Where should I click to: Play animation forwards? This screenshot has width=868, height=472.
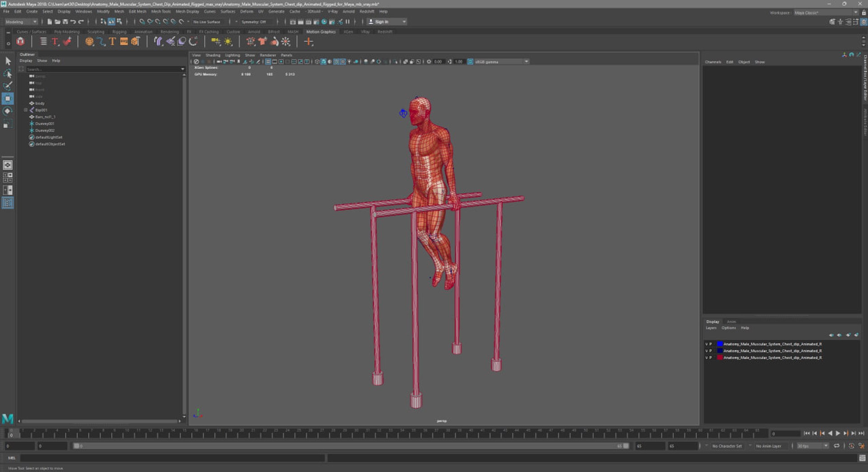coord(838,433)
